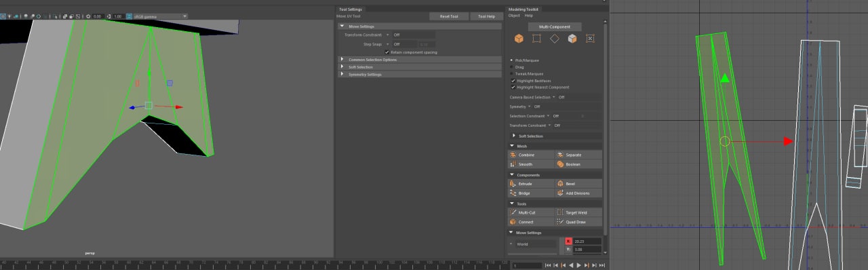Click the Reset Tool button
Screen dimensions: 868x270
point(450,16)
